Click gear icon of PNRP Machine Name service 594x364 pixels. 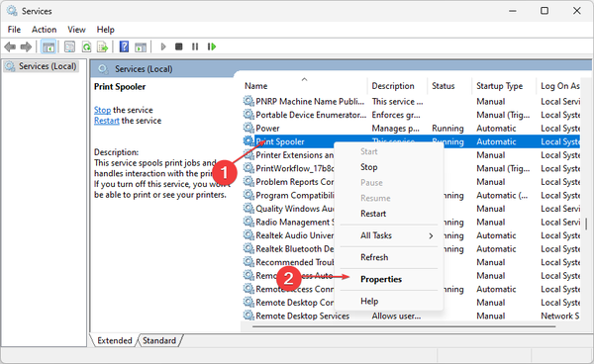click(248, 101)
